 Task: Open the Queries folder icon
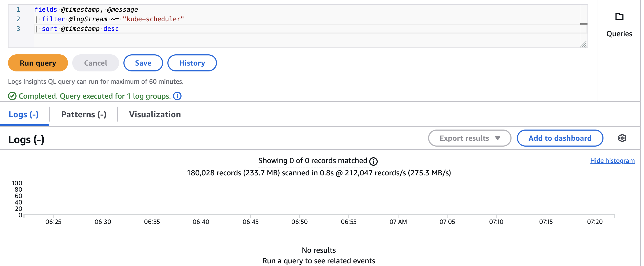tap(619, 17)
